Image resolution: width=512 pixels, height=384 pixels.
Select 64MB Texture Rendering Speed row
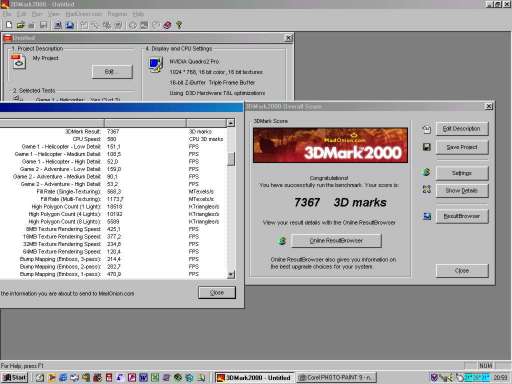[x=113, y=252]
